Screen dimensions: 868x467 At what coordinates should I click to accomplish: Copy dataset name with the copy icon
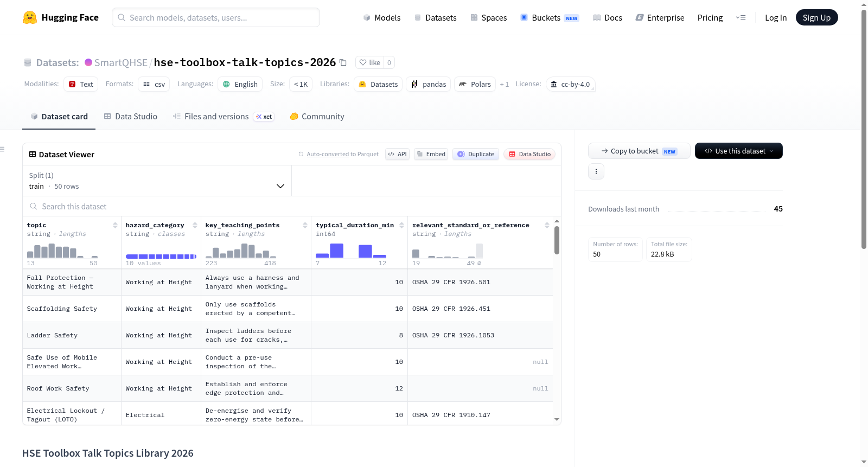(x=343, y=62)
